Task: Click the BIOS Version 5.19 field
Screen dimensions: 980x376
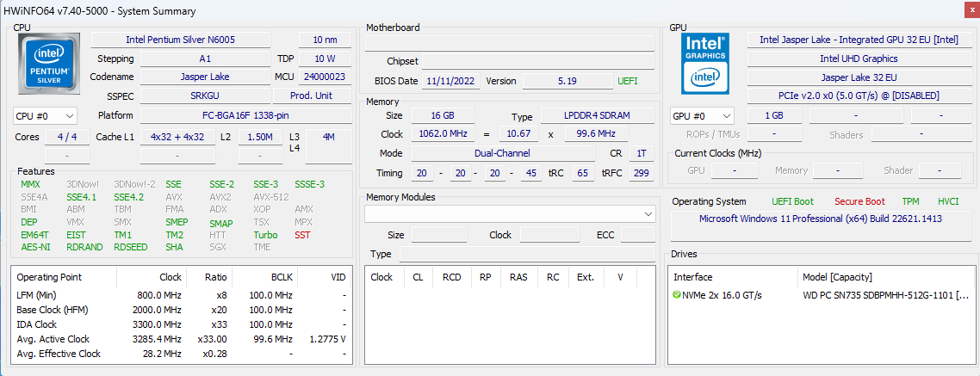Action: 568,81
